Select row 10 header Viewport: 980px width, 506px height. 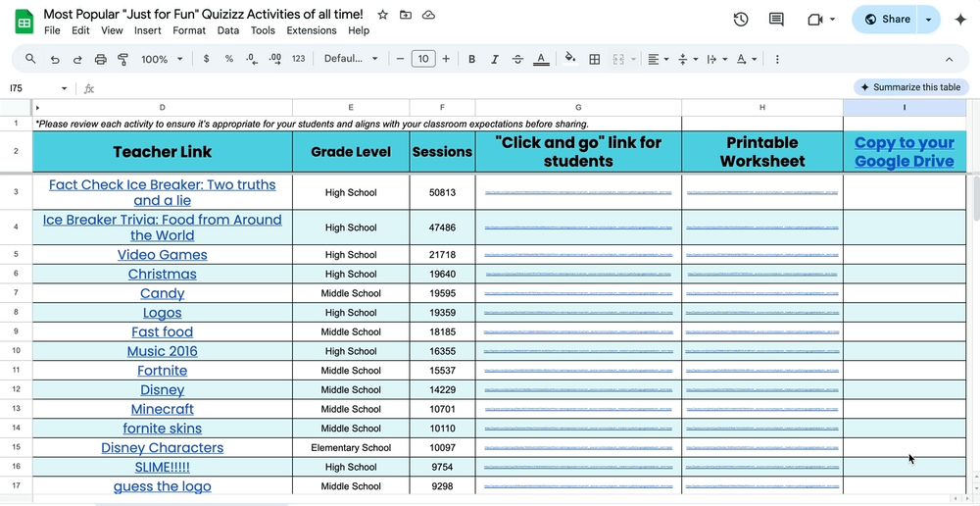[x=17, y=351]
